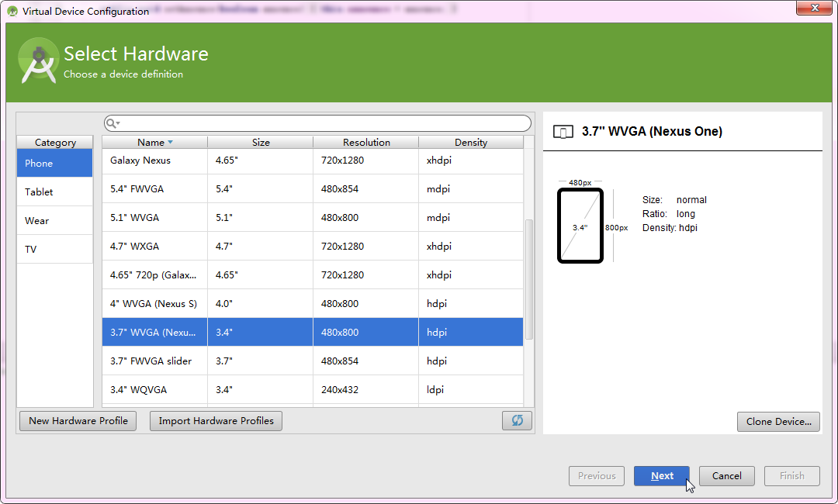This screenshot has height=504, width=838.
Task: Click the search magnifier dropdown icon
Action: coord(113,123)
